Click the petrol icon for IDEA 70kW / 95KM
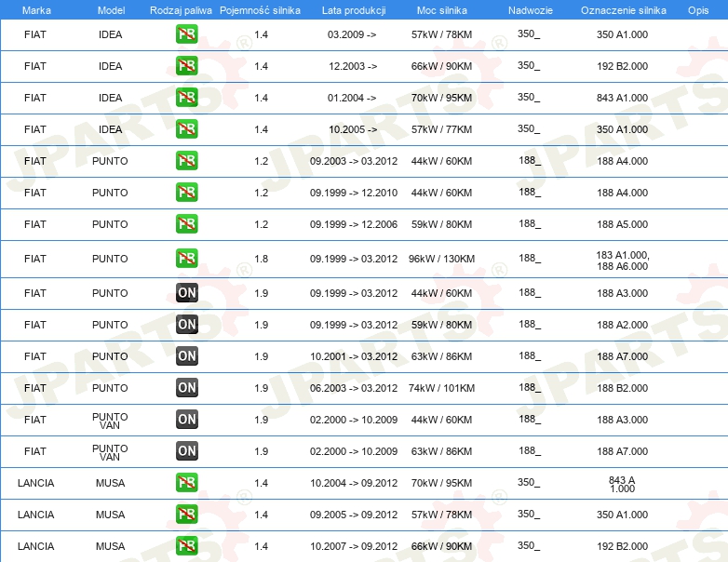 point(186,97)
